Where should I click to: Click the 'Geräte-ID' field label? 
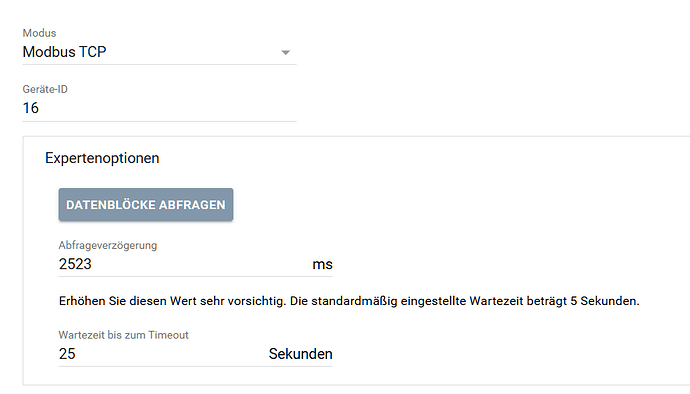[x=45, y=89]
